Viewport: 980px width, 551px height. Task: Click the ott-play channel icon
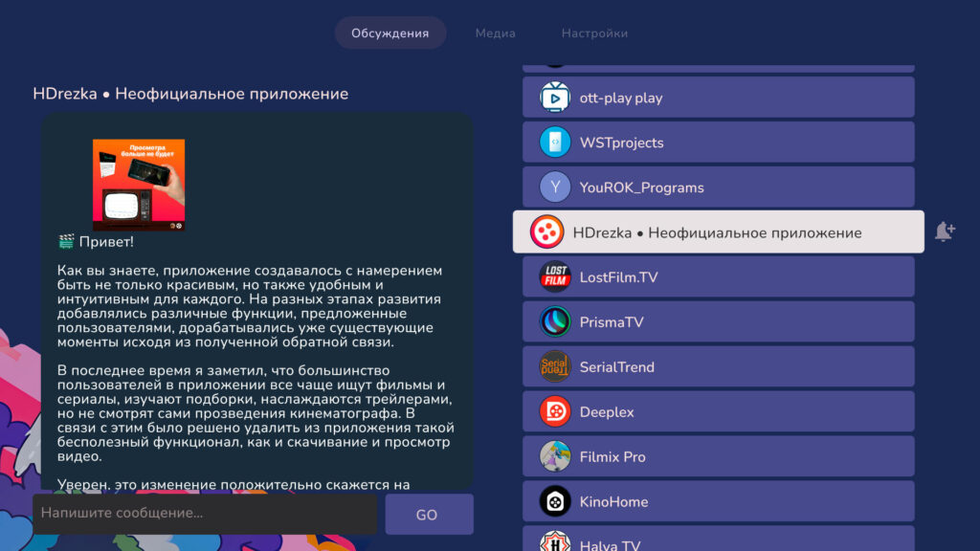[x=555, y=98]
